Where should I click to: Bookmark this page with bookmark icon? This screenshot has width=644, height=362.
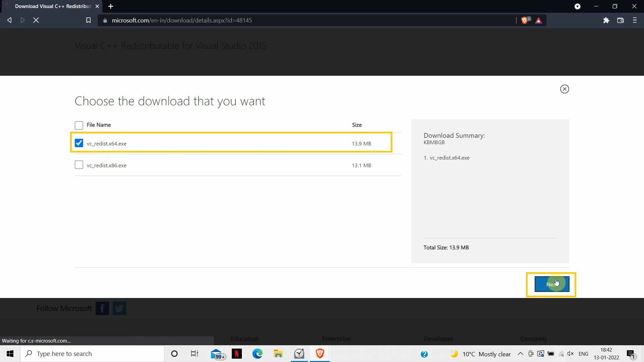pyautogui.click(x=88, y=20)
